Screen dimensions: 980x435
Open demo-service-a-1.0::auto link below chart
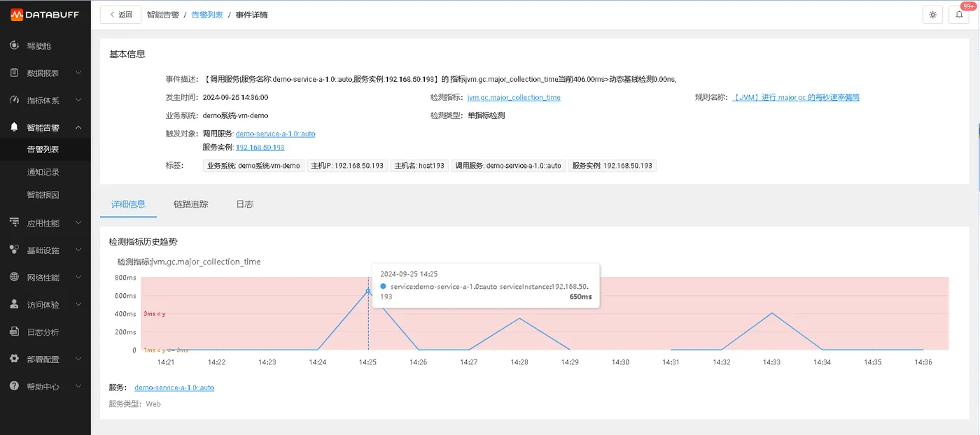point(174,387)
